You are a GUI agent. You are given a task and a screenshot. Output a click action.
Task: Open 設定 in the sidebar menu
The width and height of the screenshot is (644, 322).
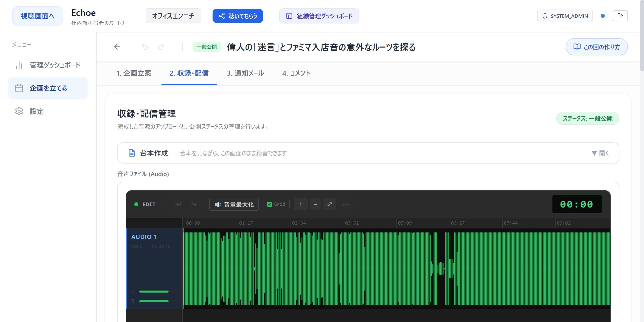(x=48, y=111)
